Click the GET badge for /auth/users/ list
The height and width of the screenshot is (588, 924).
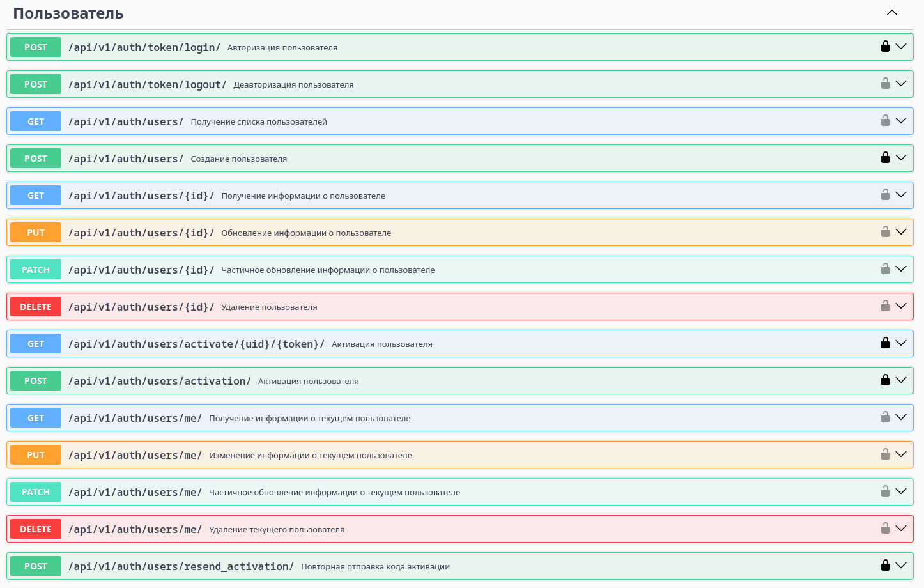click(36, 121)
